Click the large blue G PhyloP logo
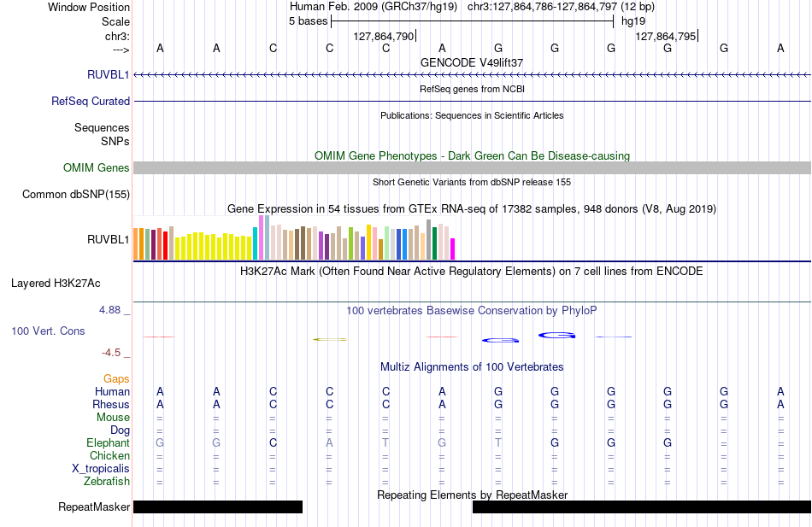 tap(557, 336)
